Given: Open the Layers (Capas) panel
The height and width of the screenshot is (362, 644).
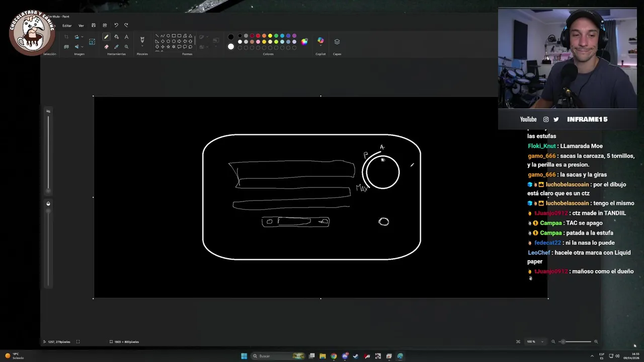Looking at the screenshot, I should click(337, 42).
